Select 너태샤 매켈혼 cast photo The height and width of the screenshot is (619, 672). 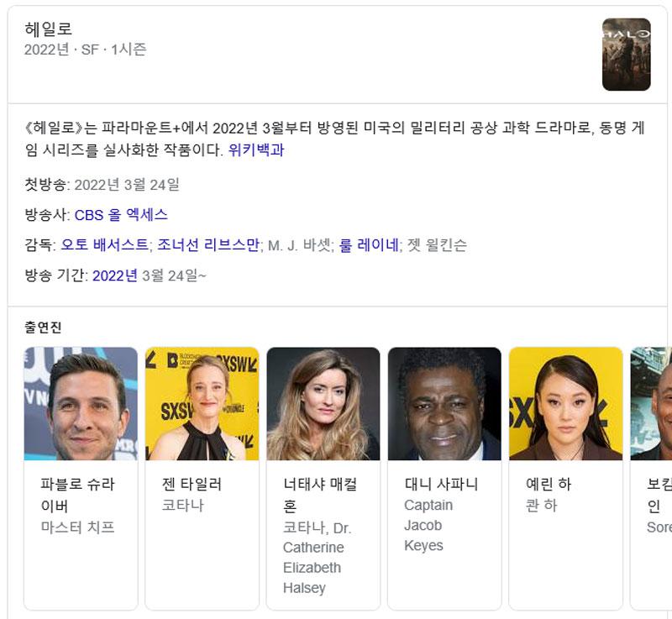323,403
